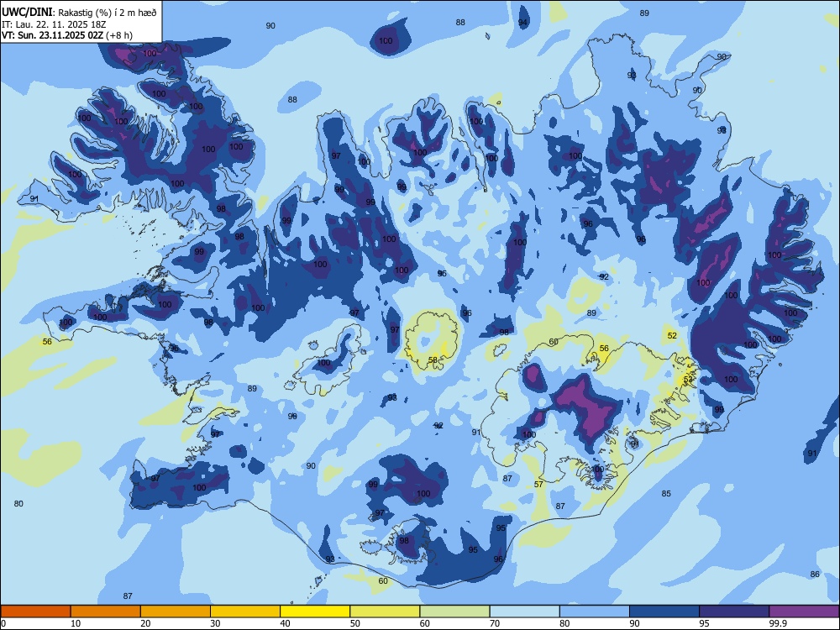Click the map value '58' inside the glacier outline
Image resolution: width=840 pixels, height=630 pixels.
tap(433, 360)
